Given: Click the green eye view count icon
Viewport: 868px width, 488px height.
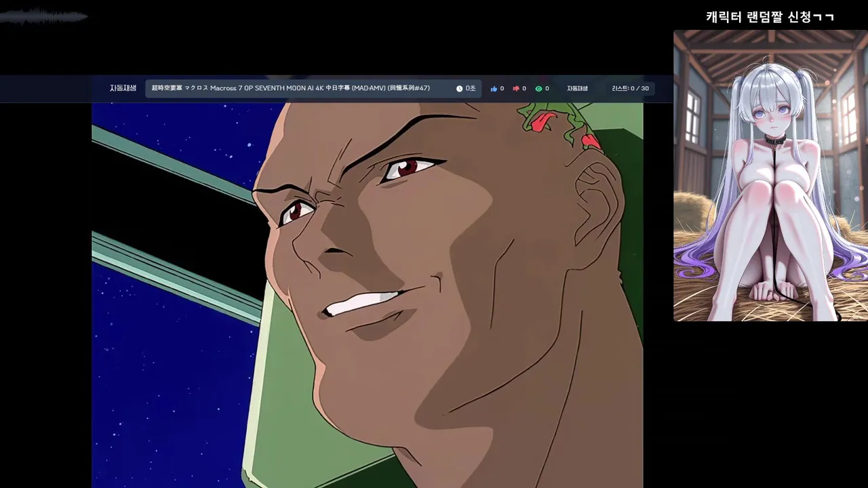Looking at the screenshot, I should coord(538,89).
